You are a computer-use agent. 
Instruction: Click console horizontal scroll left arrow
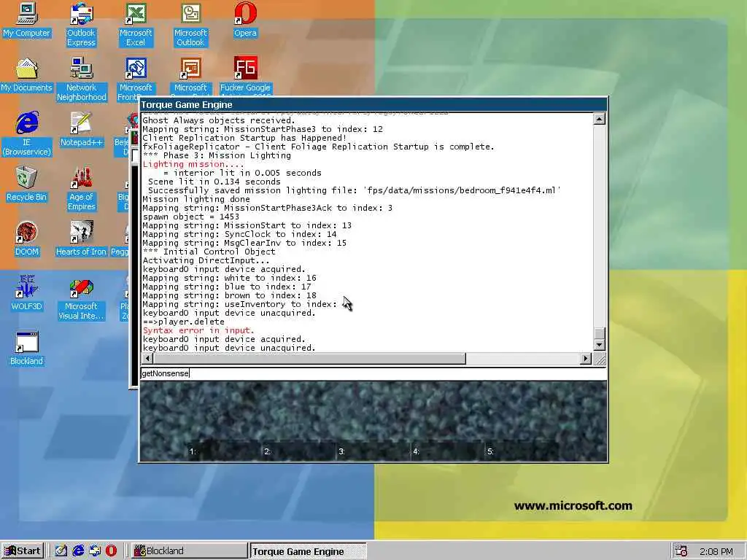click(x=147, y=359)
